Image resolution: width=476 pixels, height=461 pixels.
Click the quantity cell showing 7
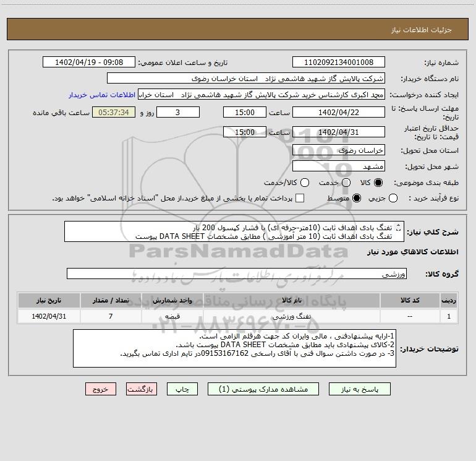pos(111,316)
